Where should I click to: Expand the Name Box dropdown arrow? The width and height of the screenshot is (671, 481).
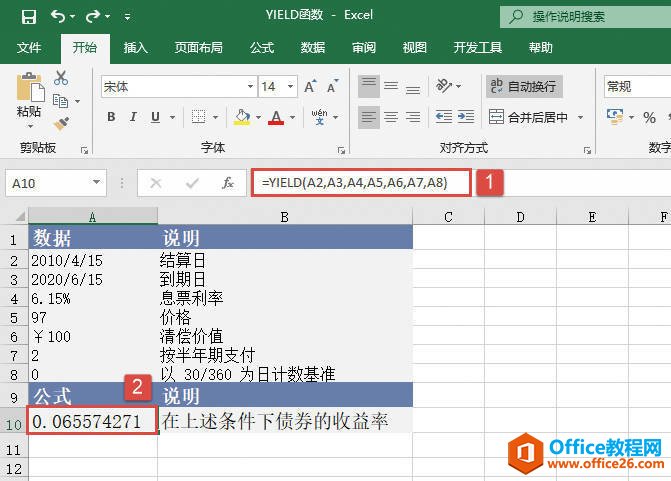point(97,183)
